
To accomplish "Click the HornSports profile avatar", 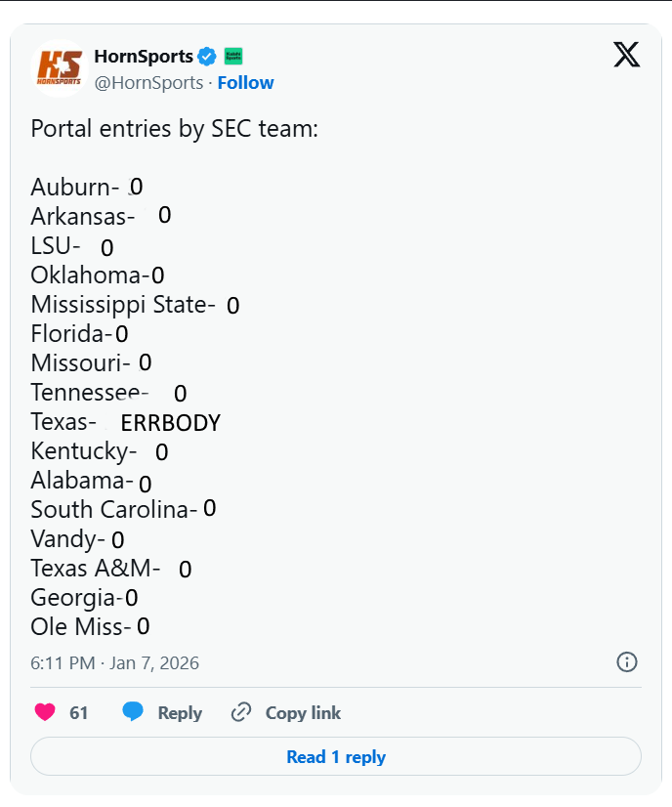I will pyautogui.click(x=60, y=68).
